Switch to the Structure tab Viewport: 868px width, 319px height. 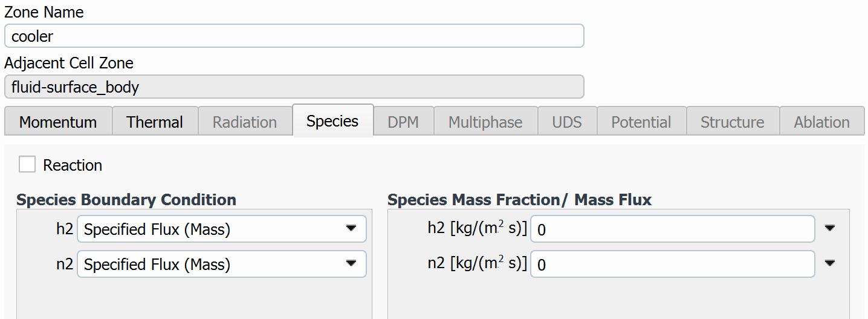tap(732, 122)
